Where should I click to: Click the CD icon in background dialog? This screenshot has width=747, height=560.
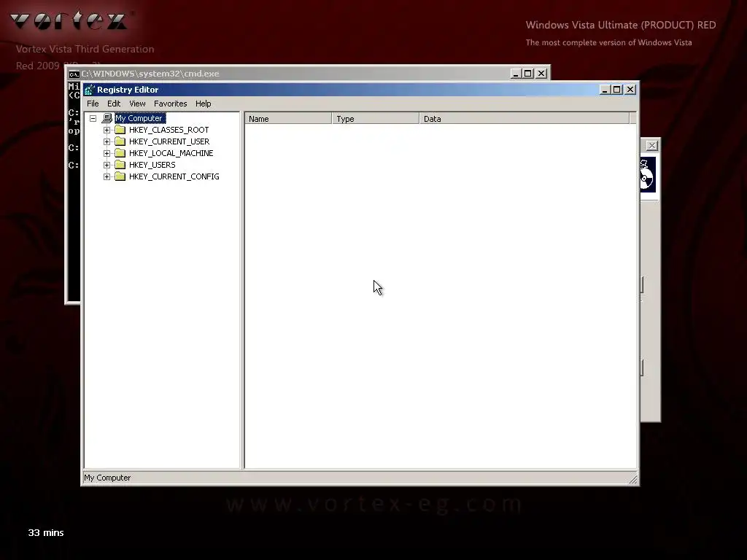pos(648,175)
